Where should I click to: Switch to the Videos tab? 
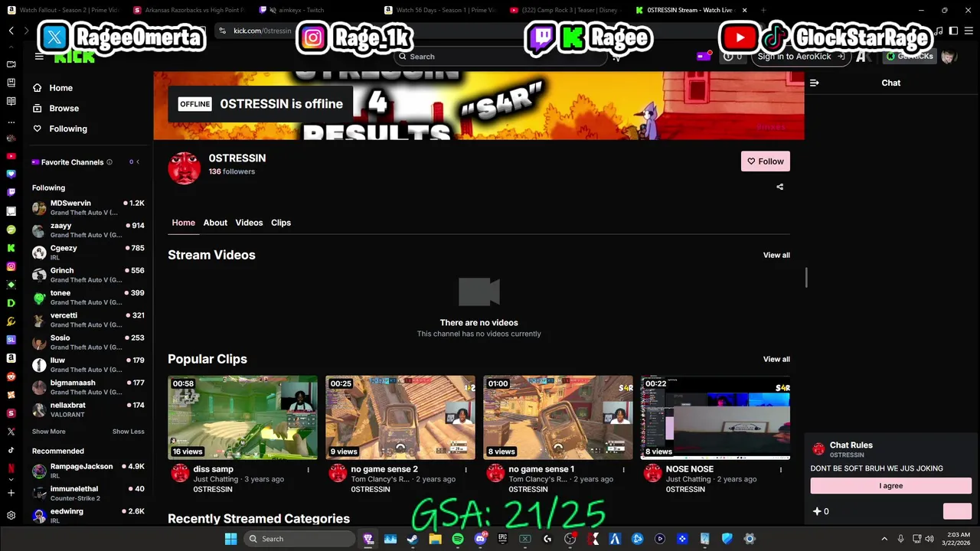point(249,223)
